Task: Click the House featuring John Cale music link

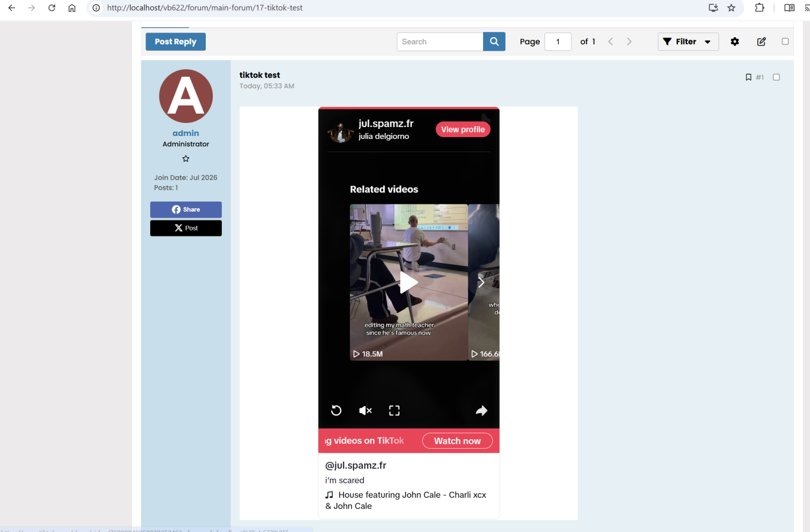Action: (406, 500)
